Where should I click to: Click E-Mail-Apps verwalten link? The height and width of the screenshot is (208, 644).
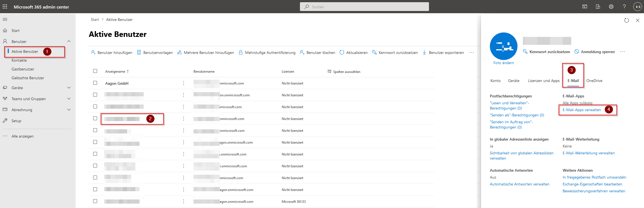tap(581, 110)
